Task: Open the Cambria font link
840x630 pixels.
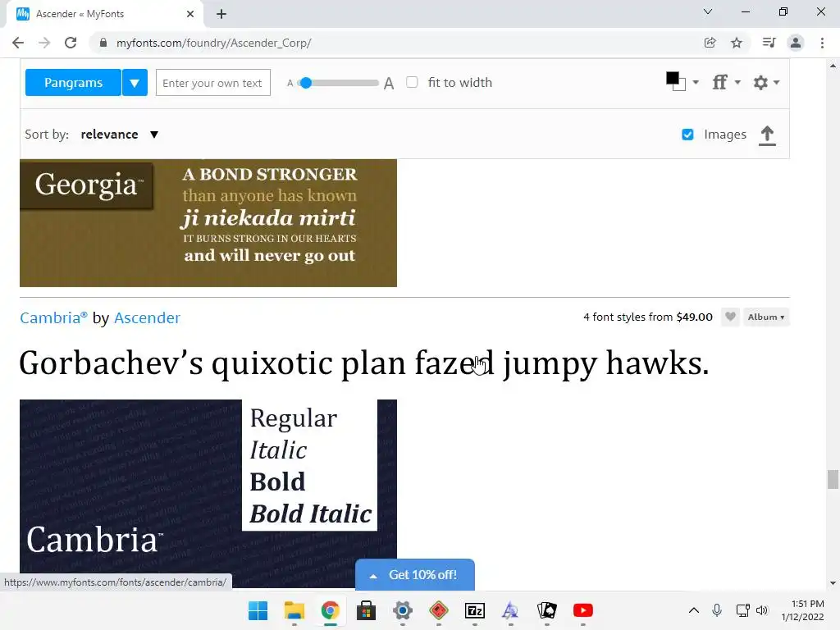Action: (x=53, y=317)
